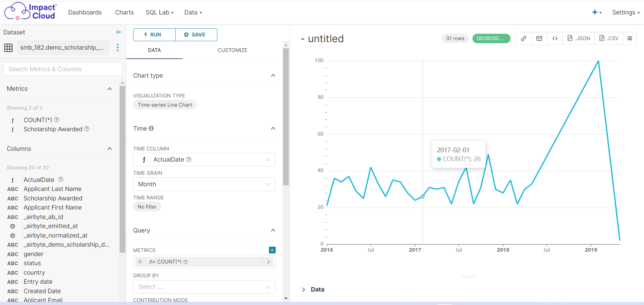Download chart results as .CSV

[609, 38]
